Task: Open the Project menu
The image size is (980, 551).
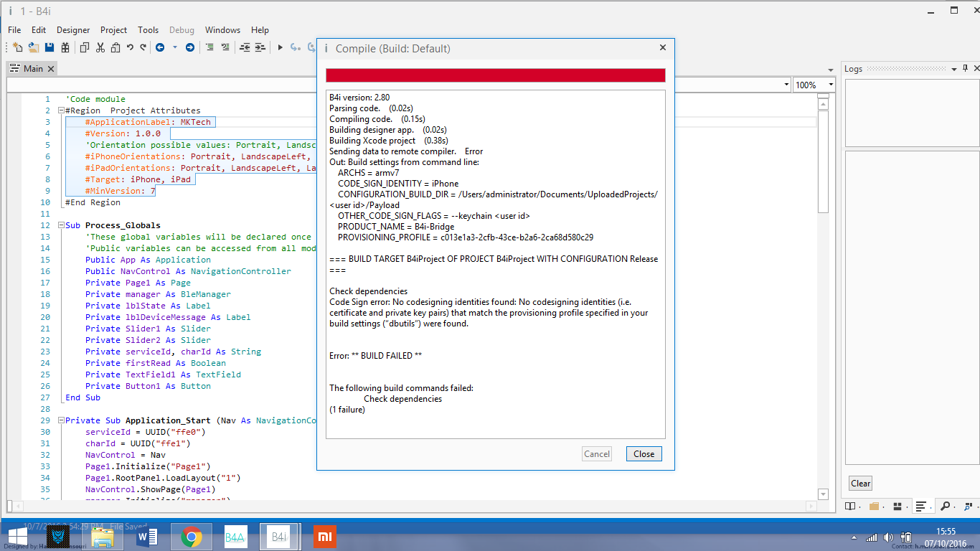Action: point(113,30)
